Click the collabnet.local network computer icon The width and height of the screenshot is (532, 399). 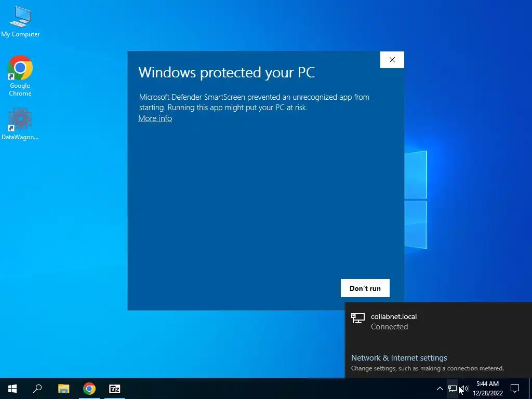point(358,318)
